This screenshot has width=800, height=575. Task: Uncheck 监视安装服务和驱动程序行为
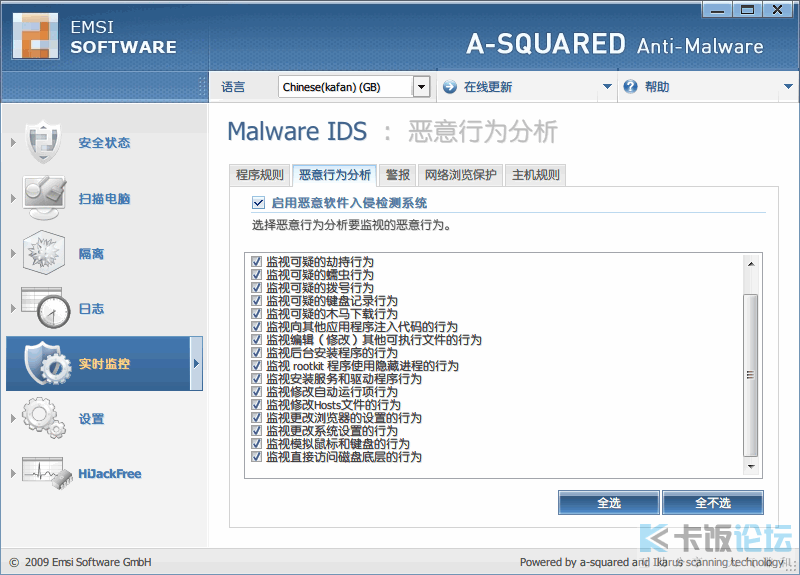tap(257, 379)
